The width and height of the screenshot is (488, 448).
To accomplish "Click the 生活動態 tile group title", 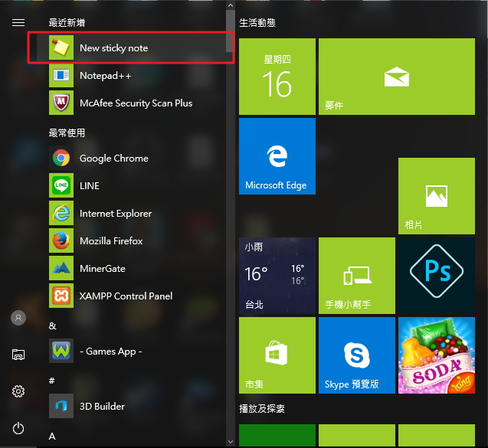I will pyautogui.click(x=257, y=23).
